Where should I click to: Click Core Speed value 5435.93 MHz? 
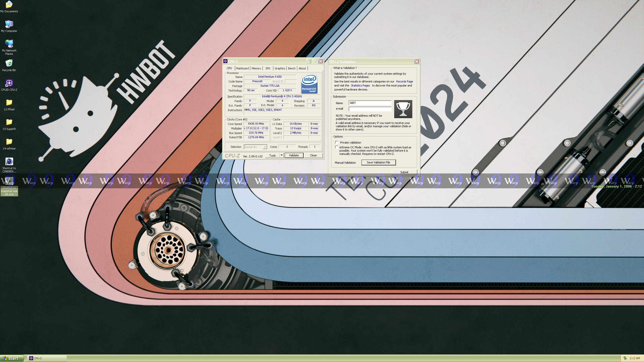click(256, 124)
